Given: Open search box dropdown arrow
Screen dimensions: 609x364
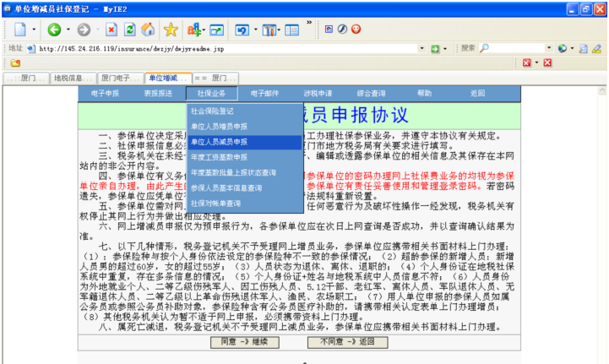Looking at the screenshot, I should coord(549,48).
